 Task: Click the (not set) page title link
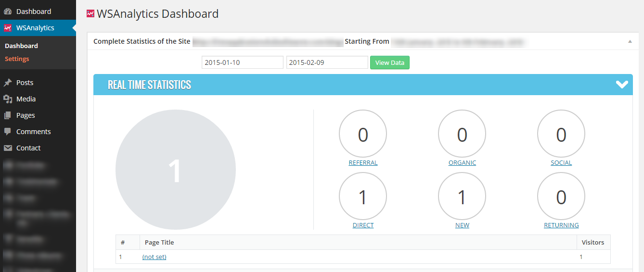[154, 257]
